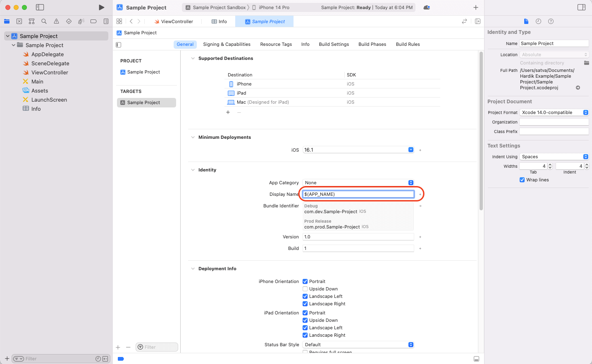Open the ViewController editor tab
This screenshot has height=364, width=592.
coord(174,21)
